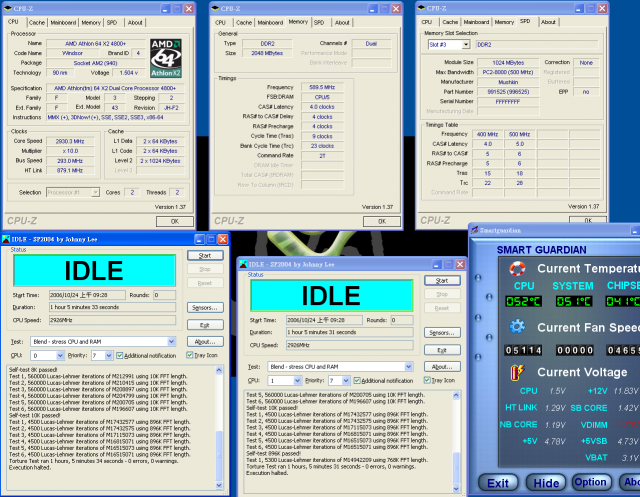Select About tab in SPD CPU-Z window

548,22
